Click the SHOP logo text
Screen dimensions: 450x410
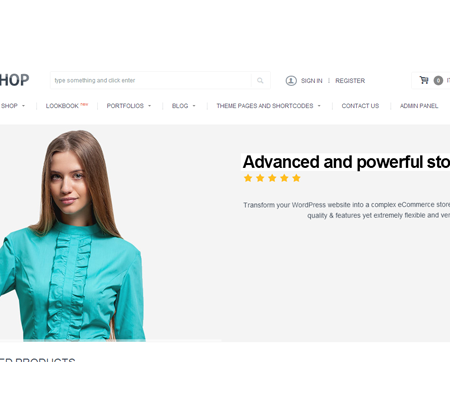click(14, 80)
